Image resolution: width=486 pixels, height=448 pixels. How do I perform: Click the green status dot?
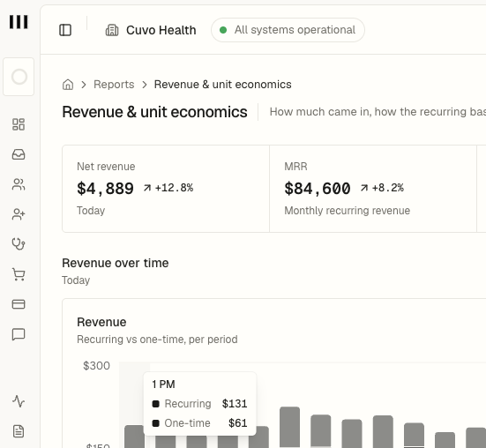(x=223, y=30)
